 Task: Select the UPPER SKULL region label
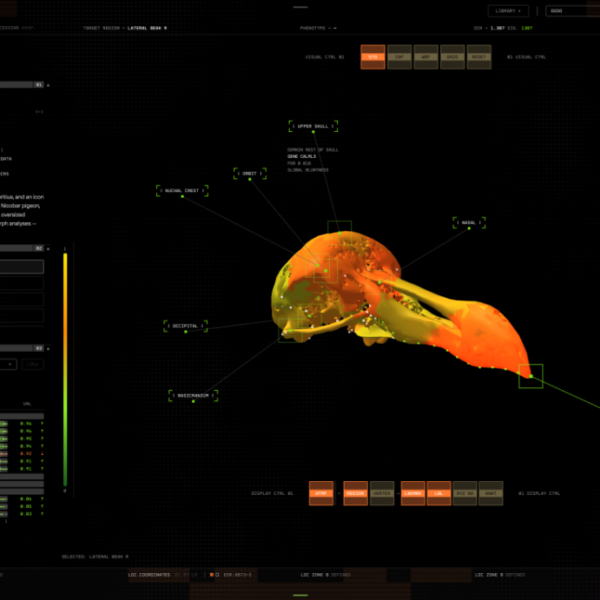click(313, 126)
